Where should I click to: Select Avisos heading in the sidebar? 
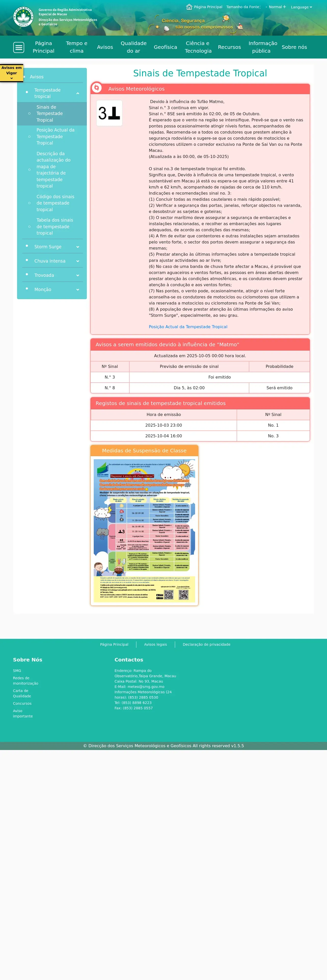coord(36,77)
